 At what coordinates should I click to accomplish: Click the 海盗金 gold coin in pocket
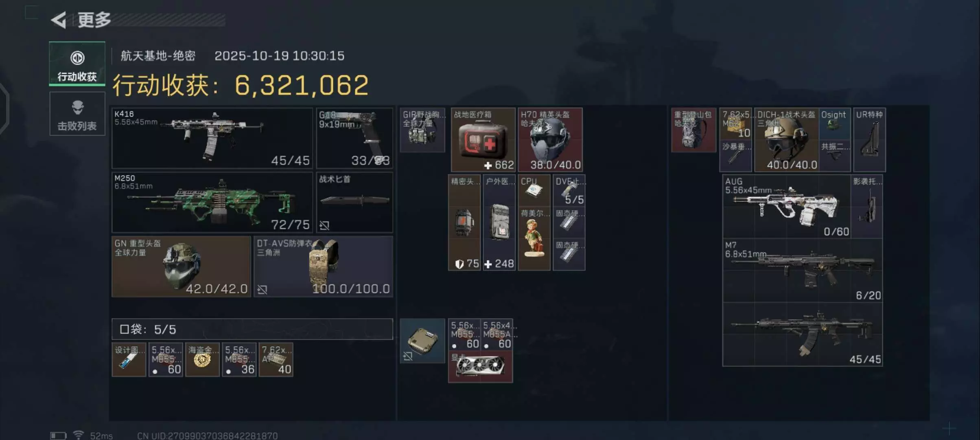coord(202,360)
